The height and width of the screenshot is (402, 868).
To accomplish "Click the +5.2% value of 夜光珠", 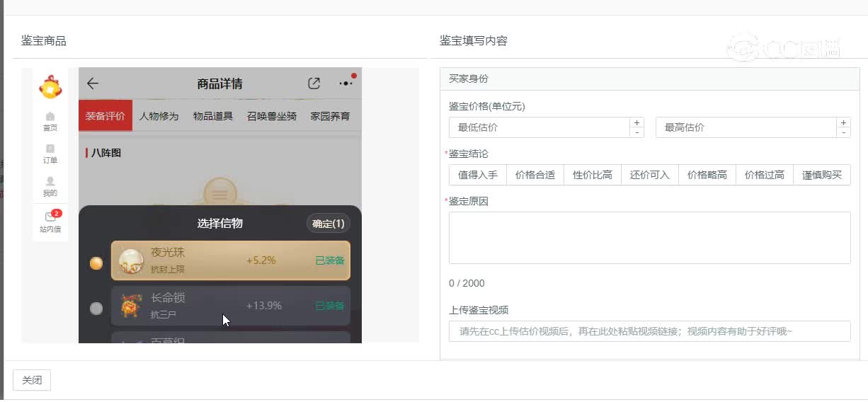I will tap(261, 260).
